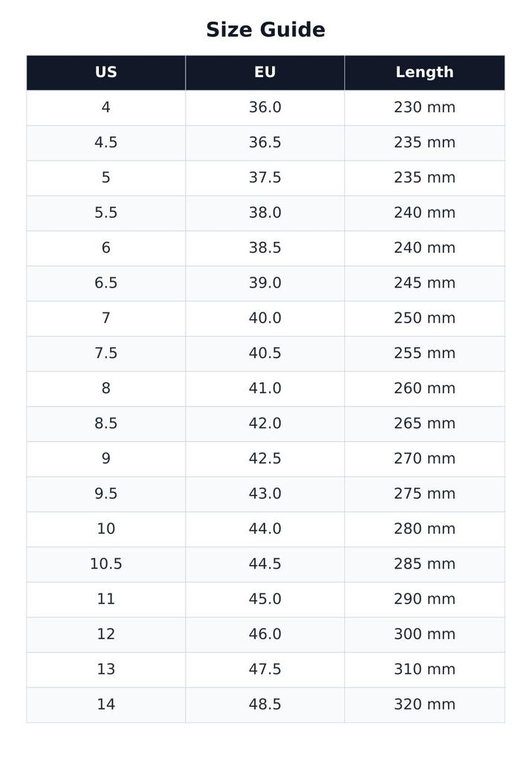Click the 300 mm length cell
The image size is (532, 761).
pos(425,635)
